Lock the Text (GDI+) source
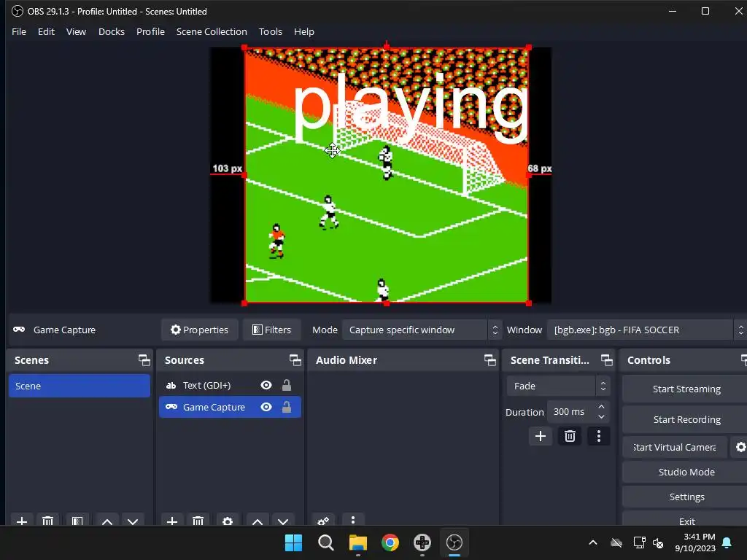 coord(286,385)
